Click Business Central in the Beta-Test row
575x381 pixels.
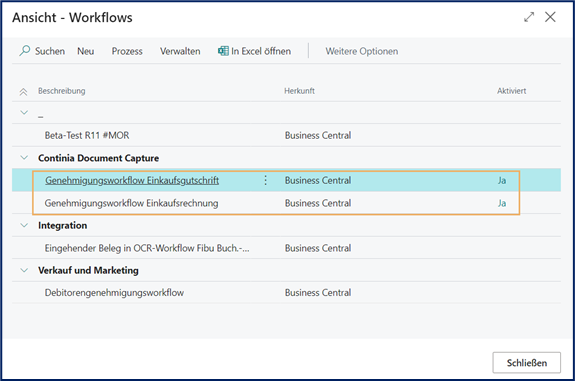point(318,135)
